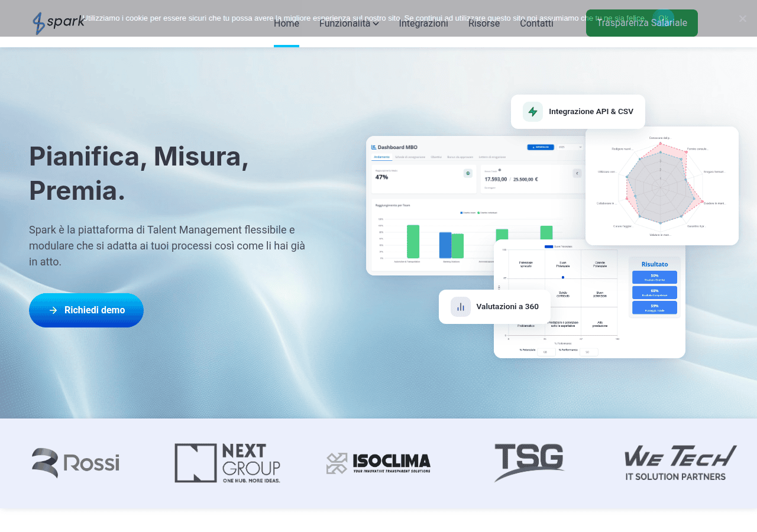Click the lightning bolt integration icon
This screenshot has height=532, width=757.
pyautogui.click(x=533, y=112)
